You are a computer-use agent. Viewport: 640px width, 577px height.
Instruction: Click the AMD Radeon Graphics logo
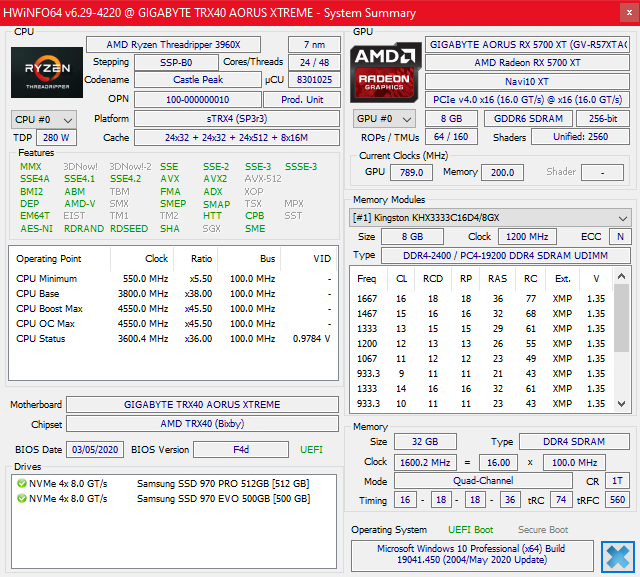click(385, 72)
